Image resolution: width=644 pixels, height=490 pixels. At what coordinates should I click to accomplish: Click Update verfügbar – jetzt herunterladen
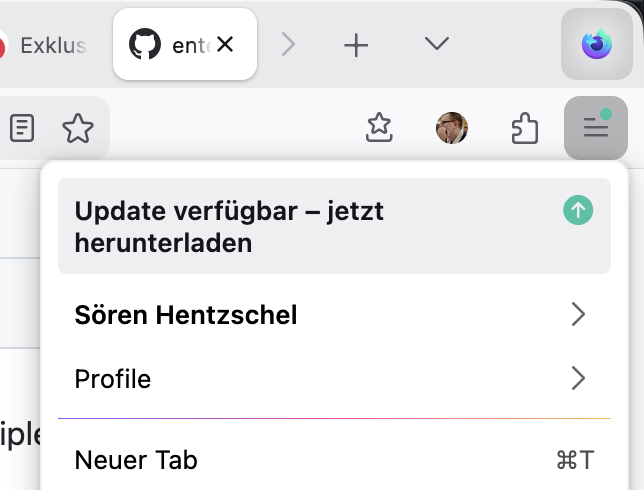pos(230,226)
